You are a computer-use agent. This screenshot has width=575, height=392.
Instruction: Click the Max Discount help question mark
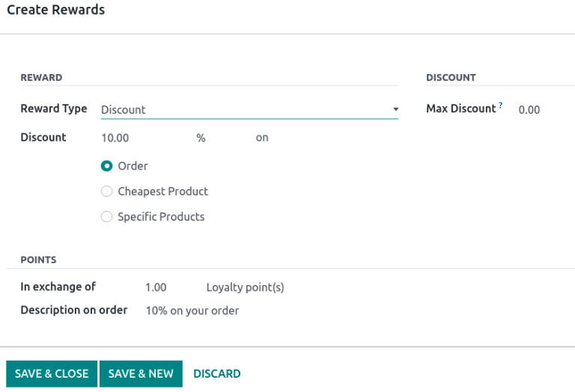coord(501,105)
